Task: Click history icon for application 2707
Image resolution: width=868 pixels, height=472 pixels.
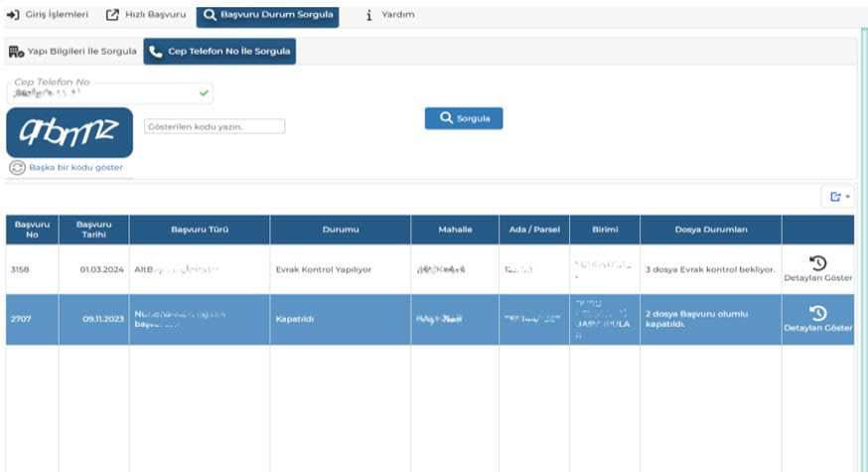Action: click(x=818, y=313)
